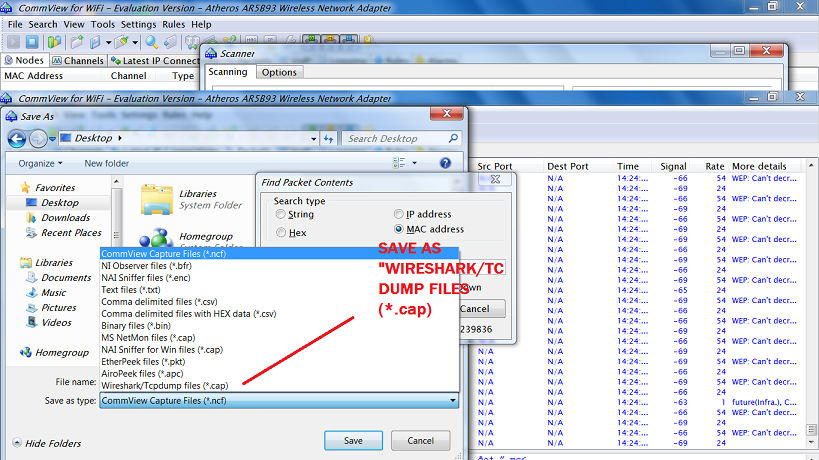Select the Scanning tab in Scanner window

coord(228,72)
